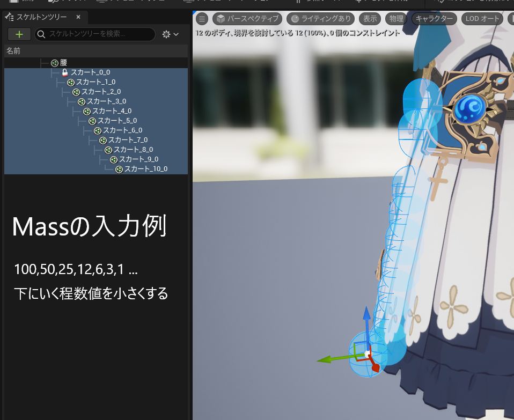Click the perspective cube icon
The width and height of the screenshot is (514, 420).
[x=221, y=19]
